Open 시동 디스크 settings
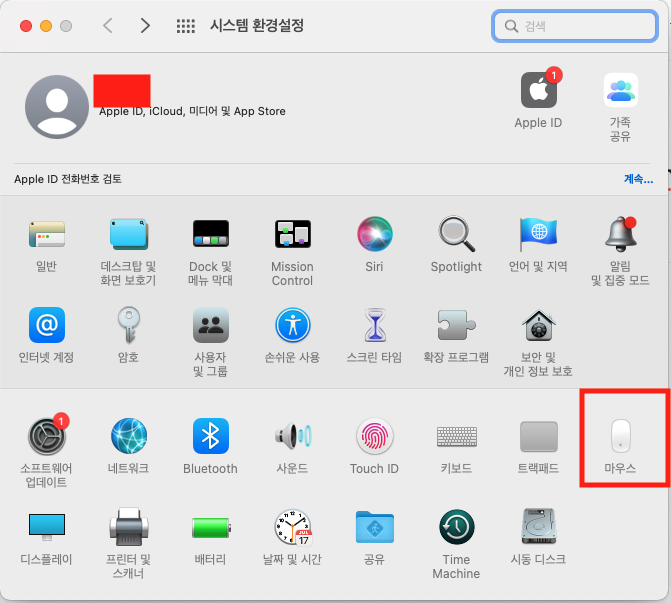The image size is (671, 603). coord(538,526)
